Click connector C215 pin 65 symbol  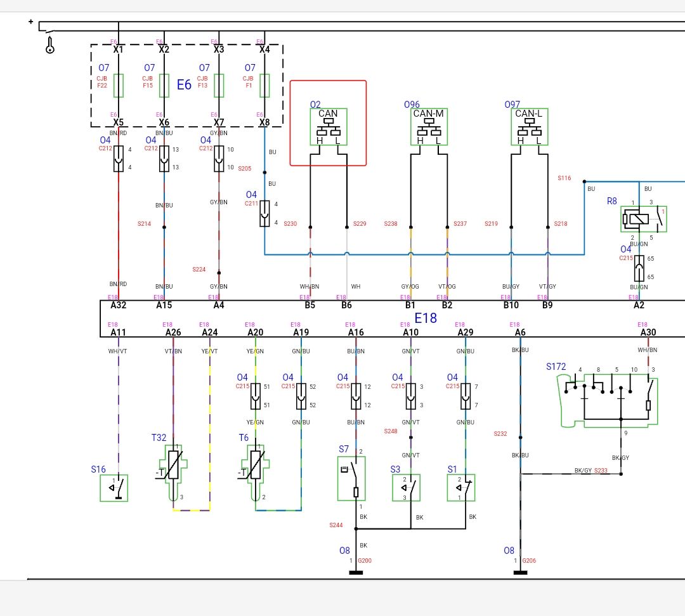tap(639, 268)
